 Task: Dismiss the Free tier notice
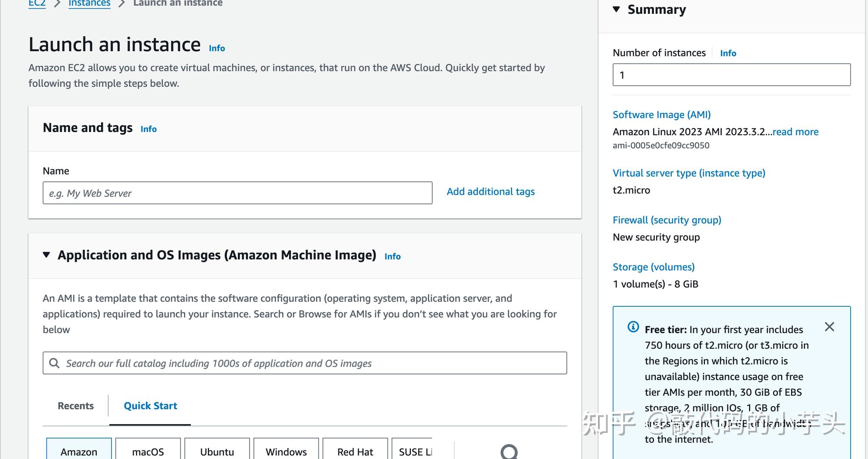click(x=829, y=327)
